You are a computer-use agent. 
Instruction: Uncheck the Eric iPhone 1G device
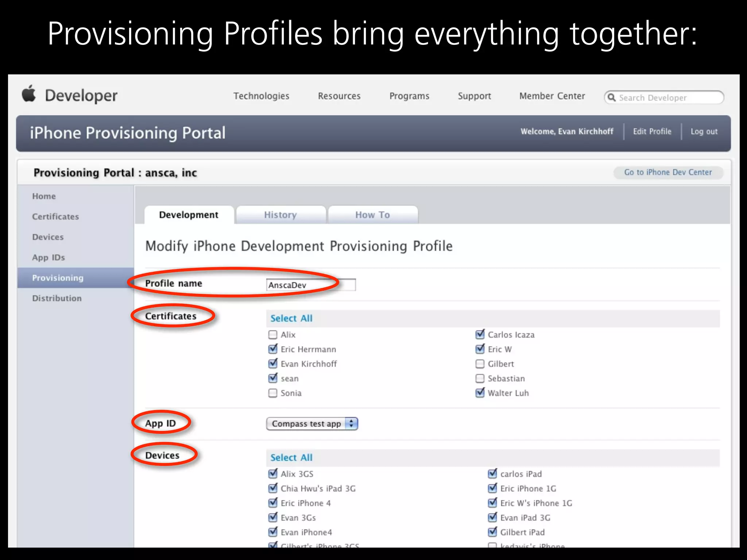coord(492,489)
